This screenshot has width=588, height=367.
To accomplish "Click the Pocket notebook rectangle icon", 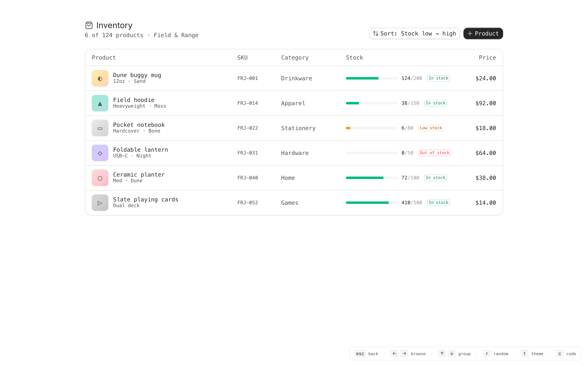I will tap(100, 128).
